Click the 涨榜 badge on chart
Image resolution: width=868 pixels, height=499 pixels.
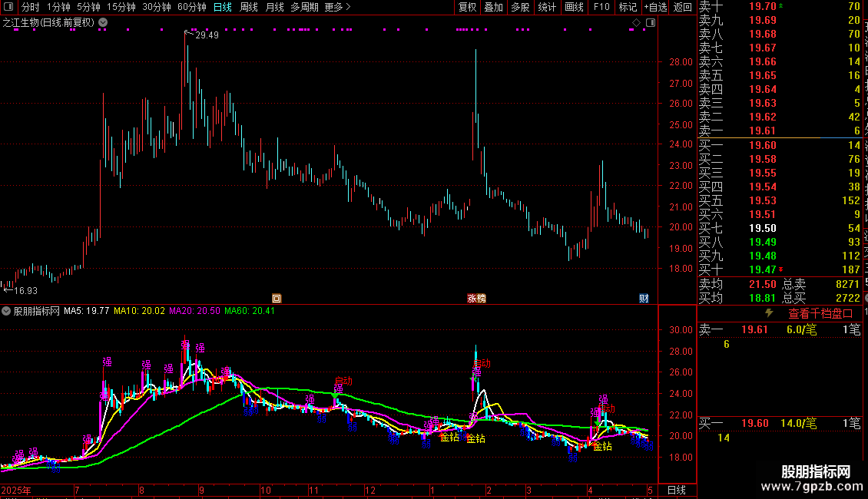point(476,298)
